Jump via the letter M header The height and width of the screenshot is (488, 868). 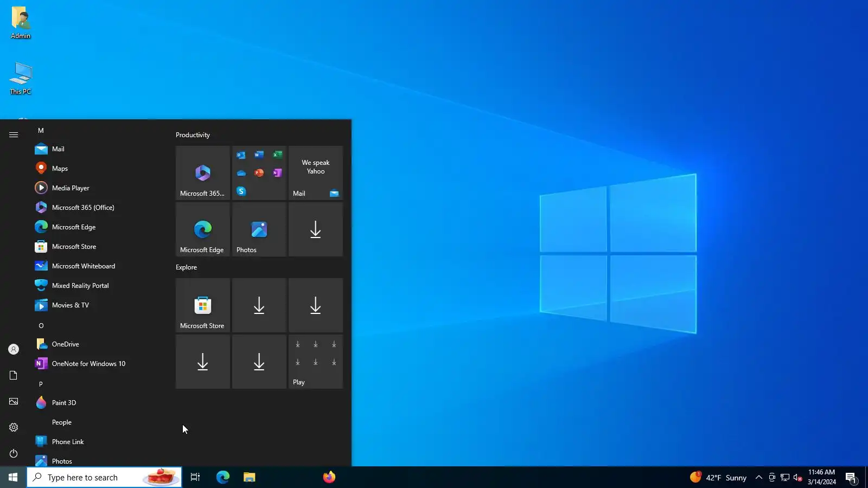(x=41, y=131)
